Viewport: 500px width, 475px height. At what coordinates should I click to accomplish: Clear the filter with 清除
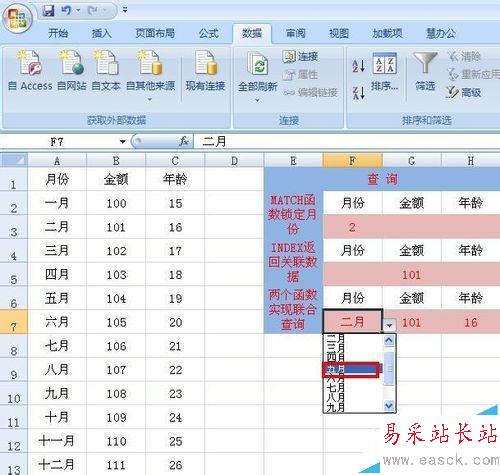tap(464, 56)
